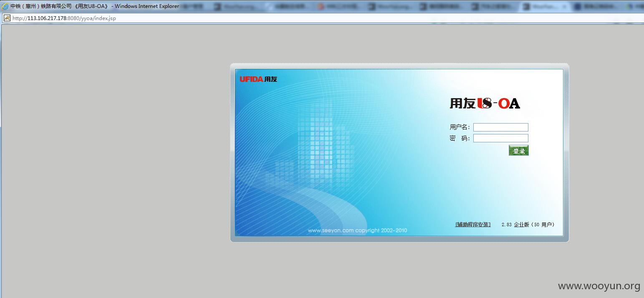This screenshot has height=298, width=644.
Task: Click the 密码 label
Action: click(x=460, y=138)
